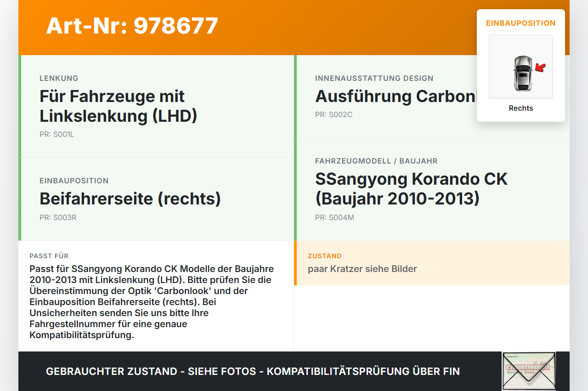This screenshot has height=391, width=588.
Task: Click the car top-view icon showing Einbauposition
Action: pyautogui.click(x=520, y=67)
